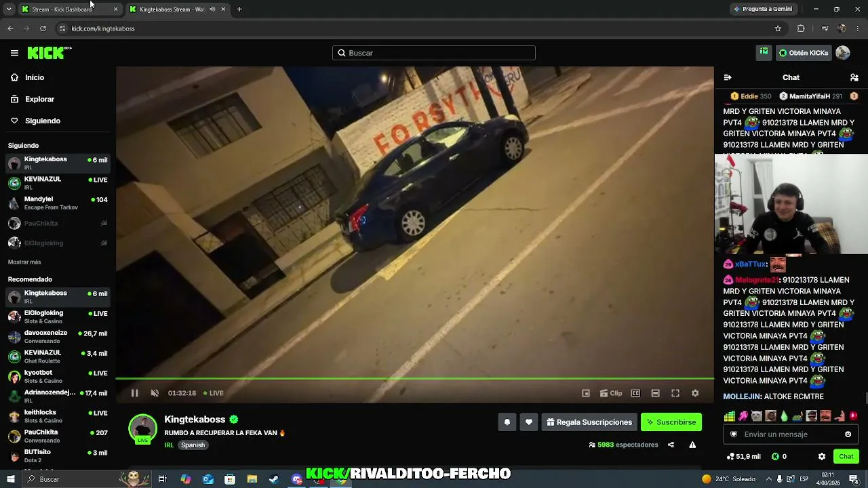868x488 pixels.
Task: Collapse the chat panel with the arrow icon
Action: pos(728,77)
